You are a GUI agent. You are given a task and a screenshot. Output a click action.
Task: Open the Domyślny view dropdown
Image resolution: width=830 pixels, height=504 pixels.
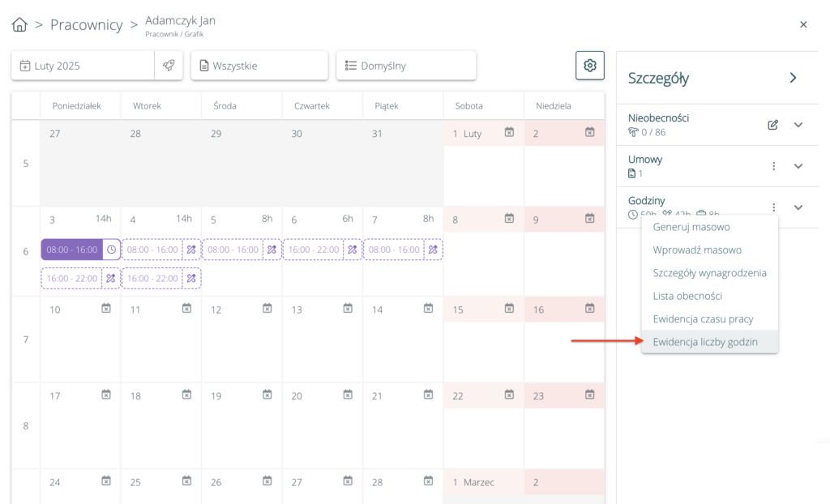pos(405,66)
